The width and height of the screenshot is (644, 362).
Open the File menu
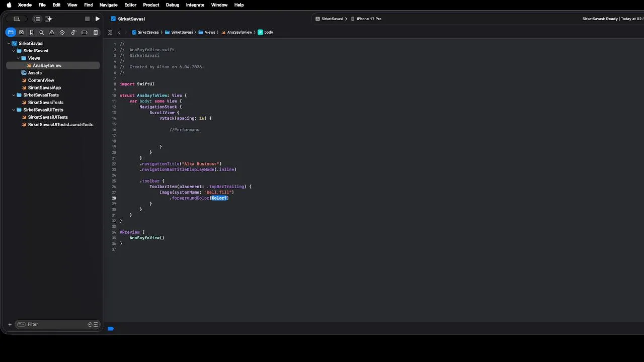click(42, 5)
